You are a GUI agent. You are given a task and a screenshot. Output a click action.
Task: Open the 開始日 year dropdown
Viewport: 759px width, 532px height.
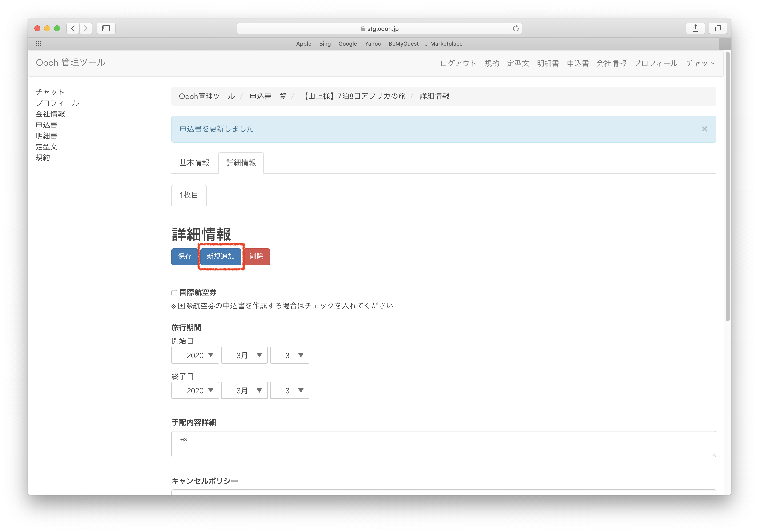coord(195,355)
